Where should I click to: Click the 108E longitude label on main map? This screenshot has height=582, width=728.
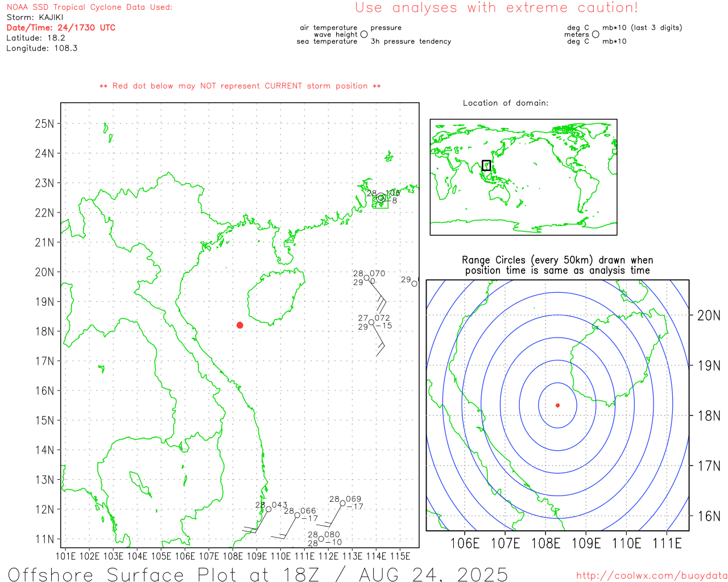pyautogui.click(x=233, y=556)
